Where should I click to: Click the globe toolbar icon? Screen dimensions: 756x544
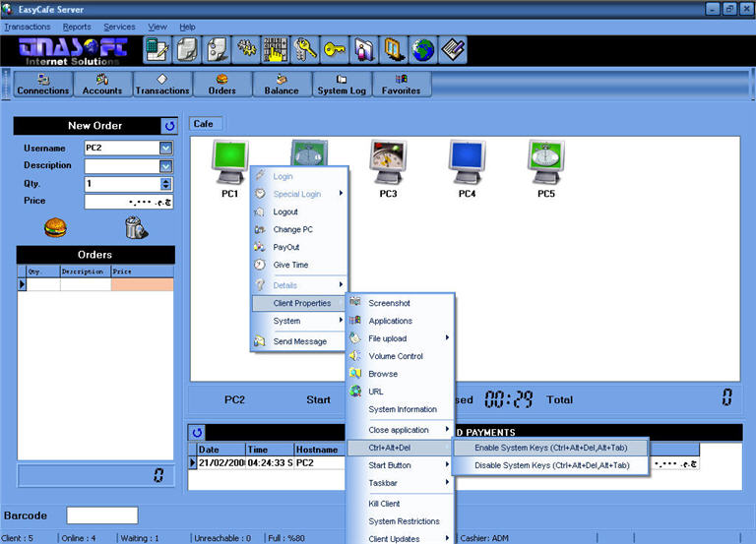[423, 49]
